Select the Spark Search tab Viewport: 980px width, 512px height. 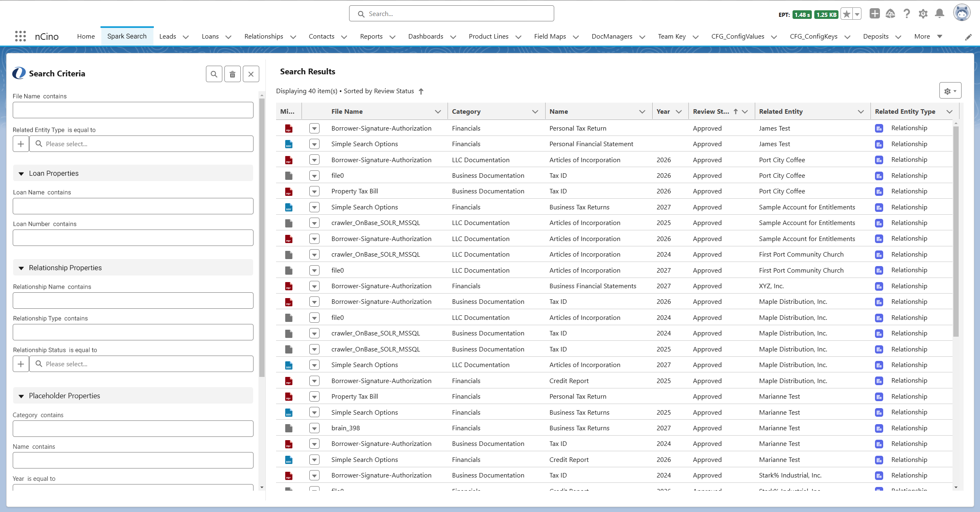[127, 36]
